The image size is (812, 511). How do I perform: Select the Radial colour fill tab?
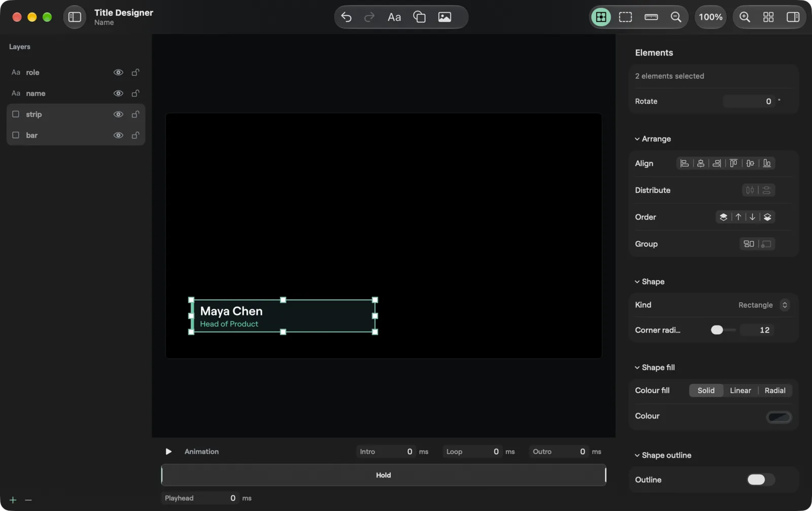tap(775, 390)
